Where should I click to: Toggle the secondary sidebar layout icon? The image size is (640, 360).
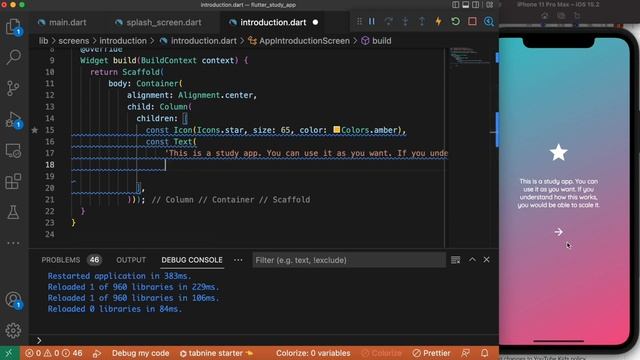click(476, 5)
